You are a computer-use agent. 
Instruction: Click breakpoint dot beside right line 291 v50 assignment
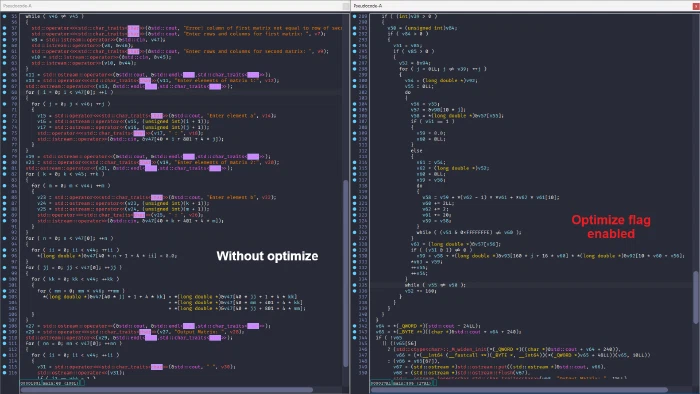354,28
